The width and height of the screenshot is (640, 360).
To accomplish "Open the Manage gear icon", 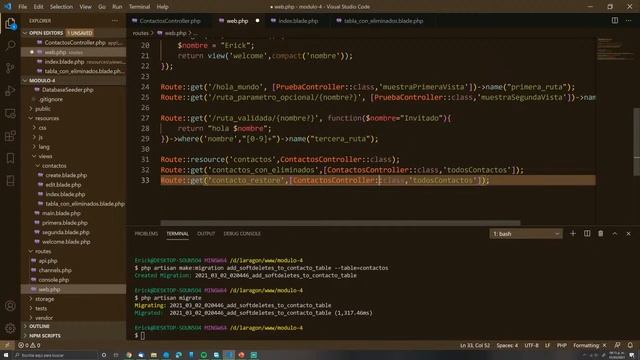I will 10,328.
